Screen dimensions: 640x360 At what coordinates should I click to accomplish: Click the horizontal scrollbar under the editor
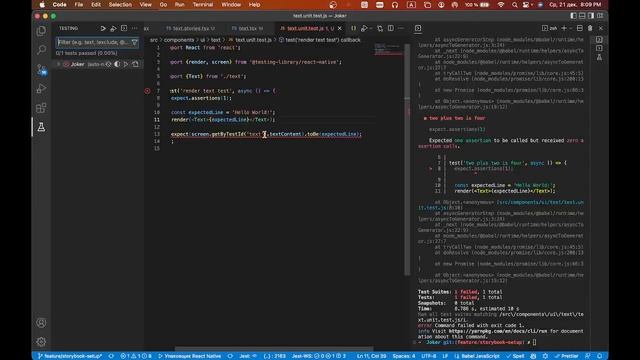click(274, 349)
